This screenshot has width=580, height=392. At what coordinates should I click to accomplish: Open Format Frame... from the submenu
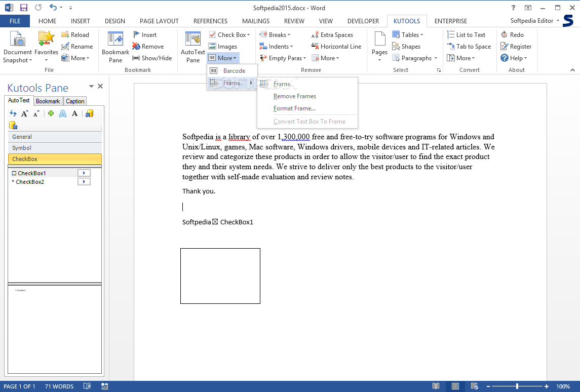(307, 108)
